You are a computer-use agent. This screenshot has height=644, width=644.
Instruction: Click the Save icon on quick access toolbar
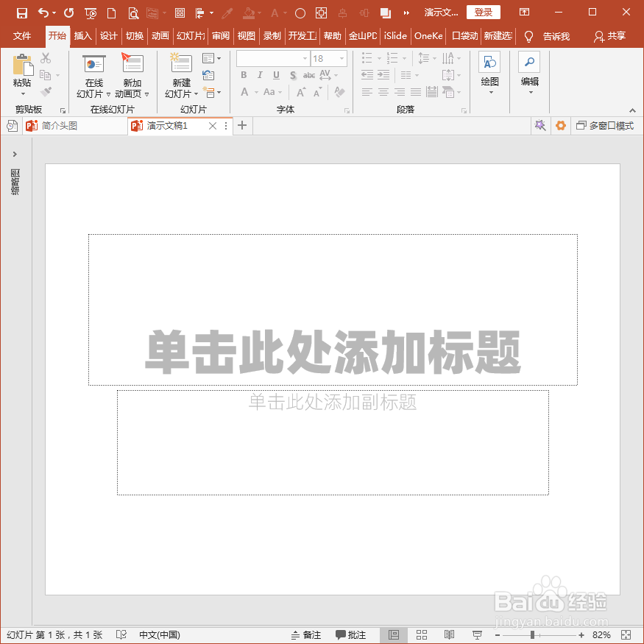click(21, 13)
